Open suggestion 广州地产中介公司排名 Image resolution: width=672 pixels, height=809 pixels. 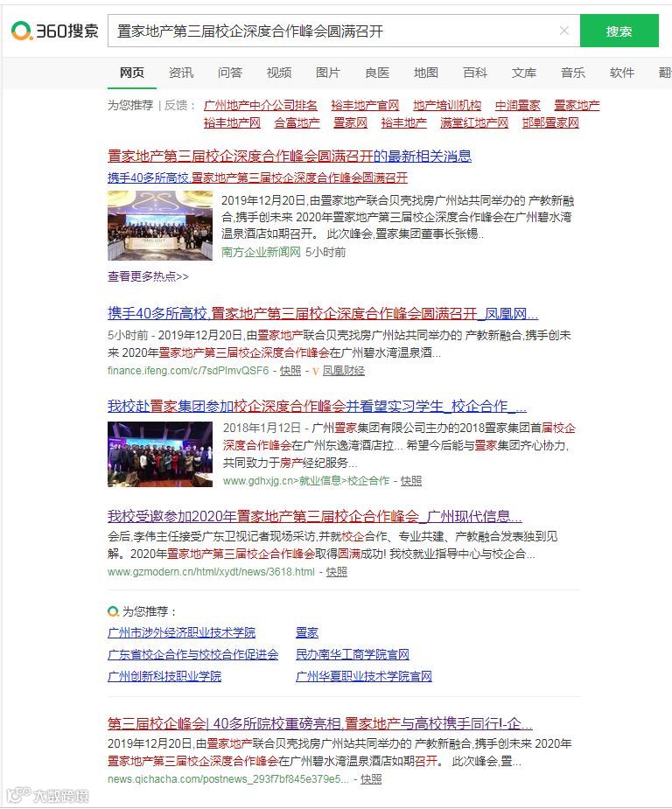(x=261, y=105)
